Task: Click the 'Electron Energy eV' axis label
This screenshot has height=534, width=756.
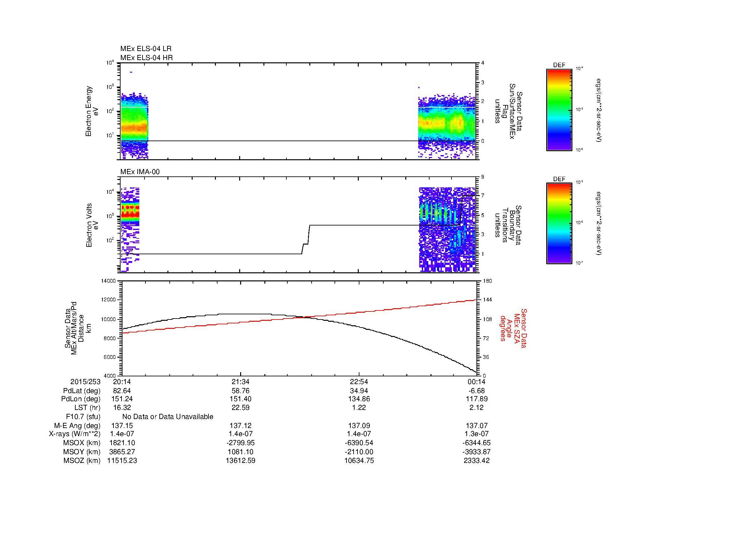Action: (x=92, y=111)
